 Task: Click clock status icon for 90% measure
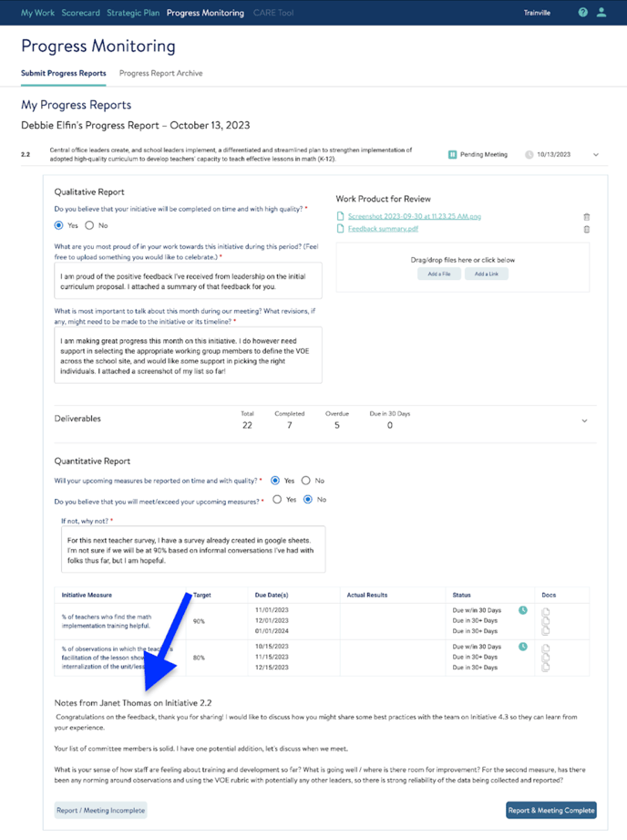523,610
